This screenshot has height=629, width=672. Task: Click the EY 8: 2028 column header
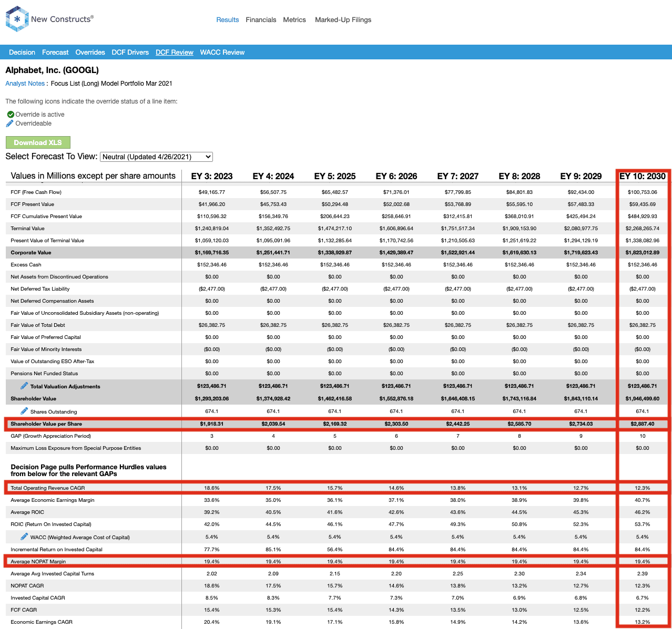point(520,176)
